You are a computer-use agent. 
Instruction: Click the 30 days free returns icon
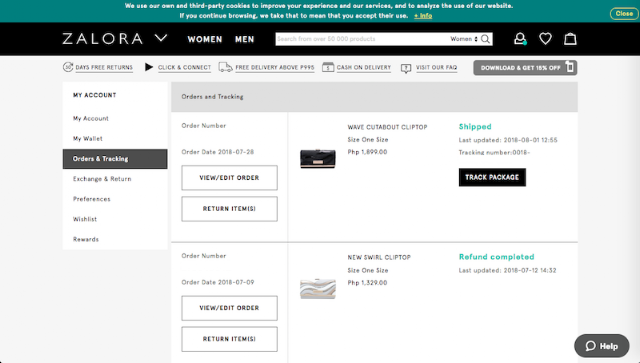68,67
